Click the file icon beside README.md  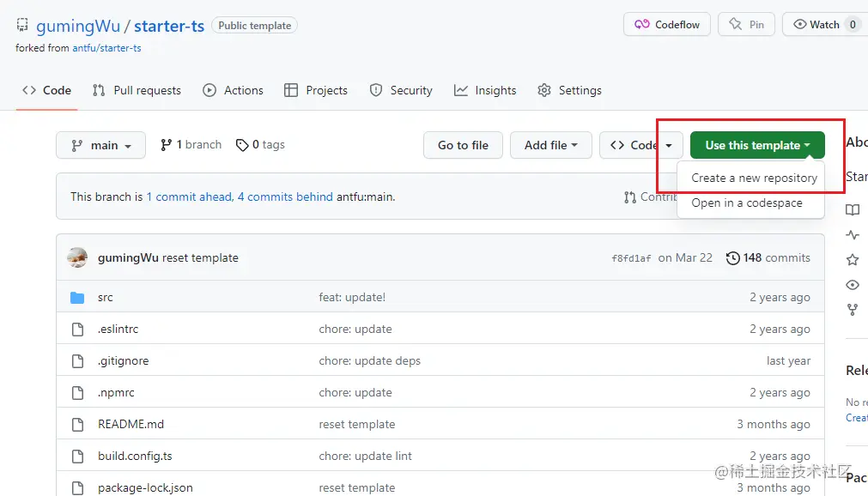click(x=77, y=425)
